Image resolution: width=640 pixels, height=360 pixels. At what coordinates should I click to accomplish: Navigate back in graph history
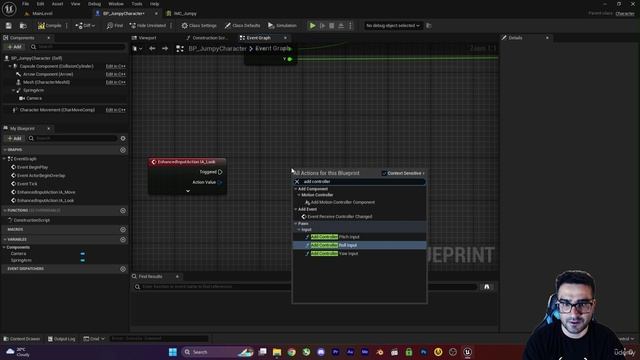pos(152,49)
